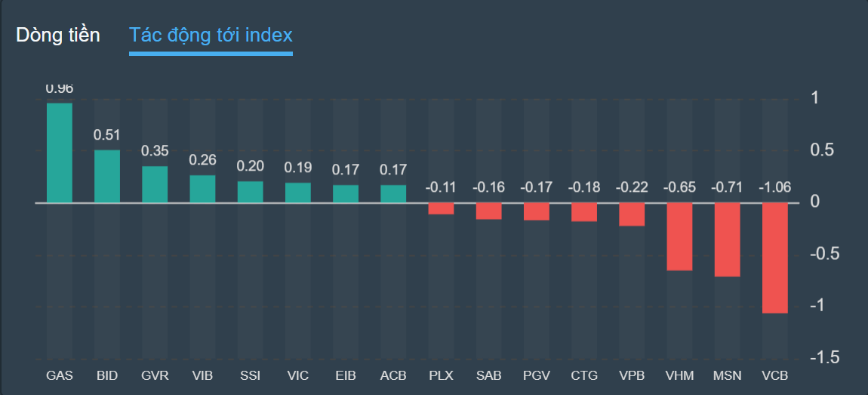Screen dimensions: 868x395
Task: Click the red VCB bar
Action: (775, 258)
